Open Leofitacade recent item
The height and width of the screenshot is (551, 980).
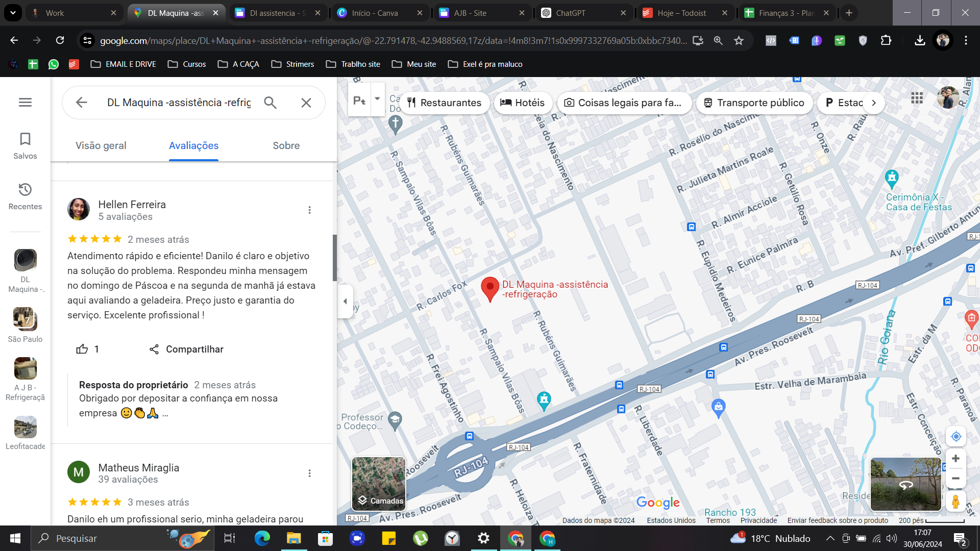coord(25,433)
